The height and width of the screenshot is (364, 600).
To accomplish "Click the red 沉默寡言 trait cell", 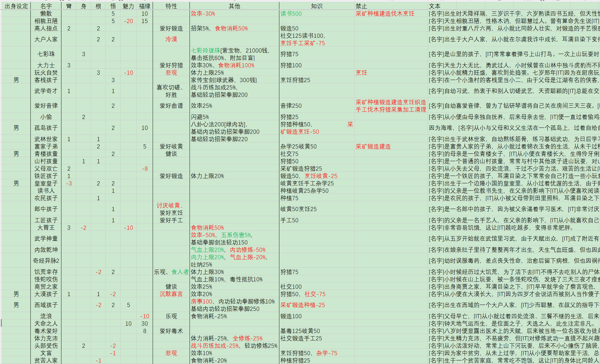I will click(x=171, y=294).
